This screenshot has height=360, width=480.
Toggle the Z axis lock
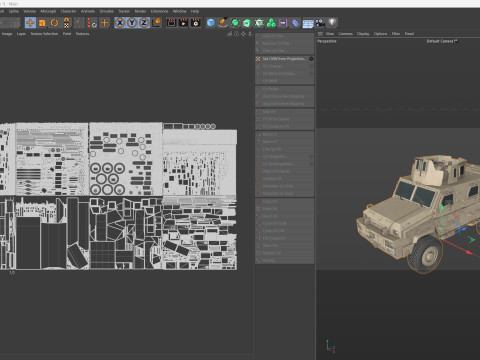[144, 23]
